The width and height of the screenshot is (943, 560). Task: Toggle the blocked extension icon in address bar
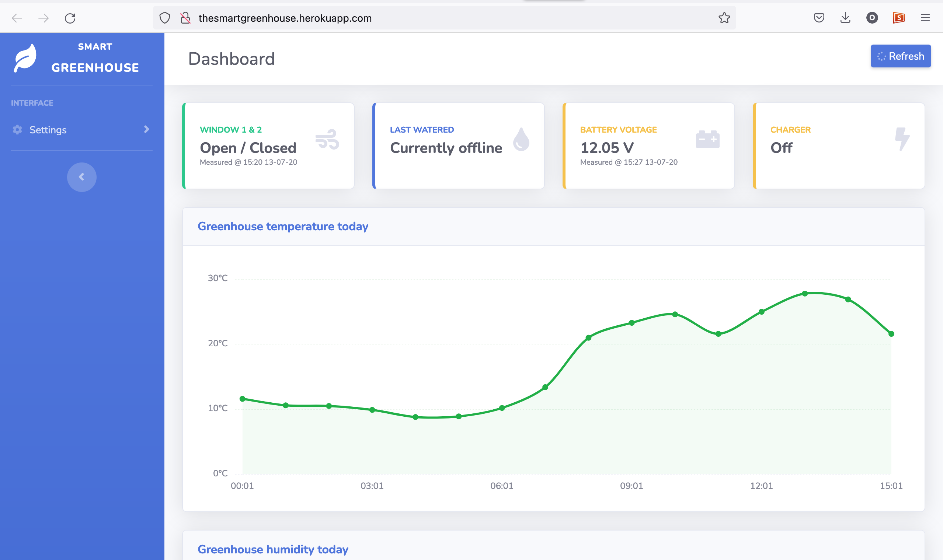(x=185, y=18)
